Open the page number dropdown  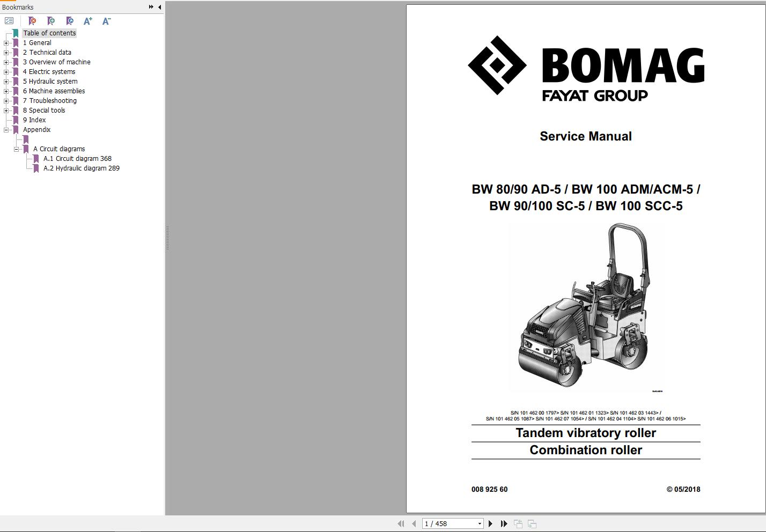tap(480, 523)
